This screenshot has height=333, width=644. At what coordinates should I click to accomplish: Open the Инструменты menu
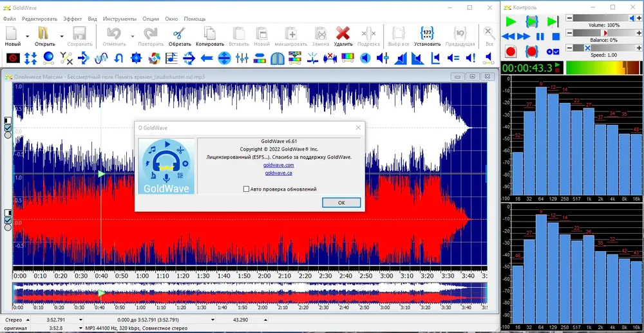coord(120,19)
